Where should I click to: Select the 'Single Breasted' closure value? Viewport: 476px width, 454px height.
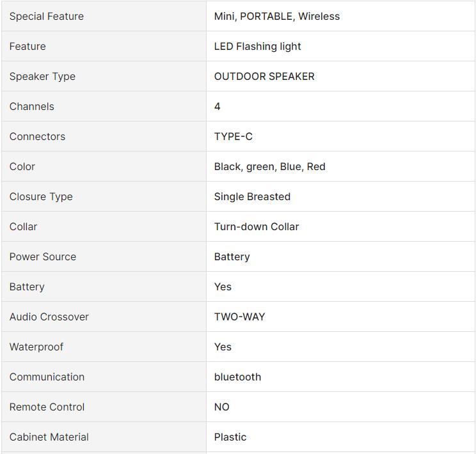[252, 196]
